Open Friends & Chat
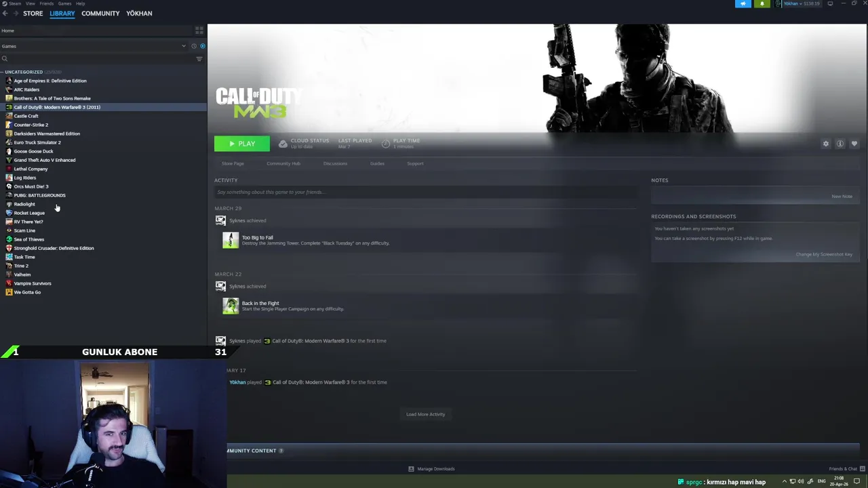868x488 pixels. pyautogui.click(x=846, y=469)
